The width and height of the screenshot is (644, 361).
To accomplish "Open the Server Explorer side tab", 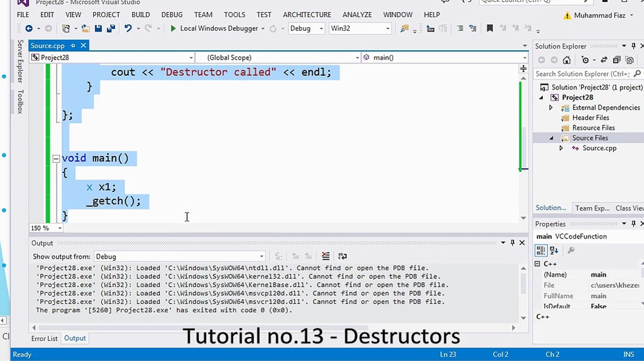I will (20, 61).
